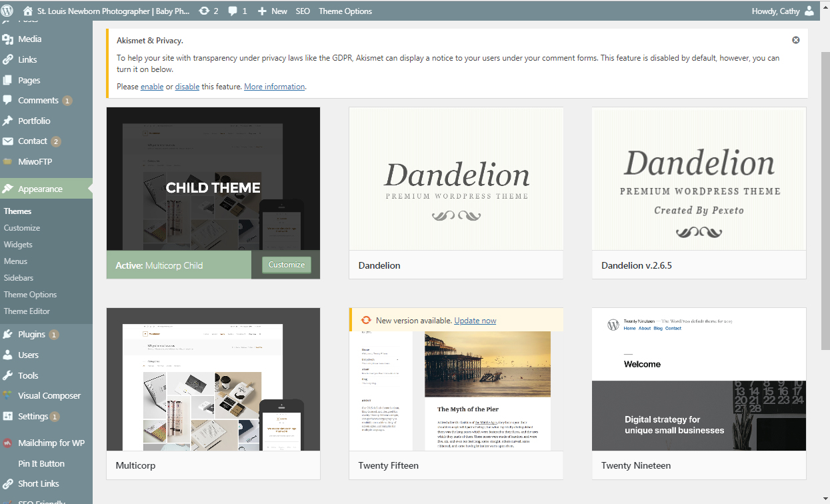This screenshot has height=504, width=830.
Task: Click the Tools wrench icon
Action: tap(8, 375)
